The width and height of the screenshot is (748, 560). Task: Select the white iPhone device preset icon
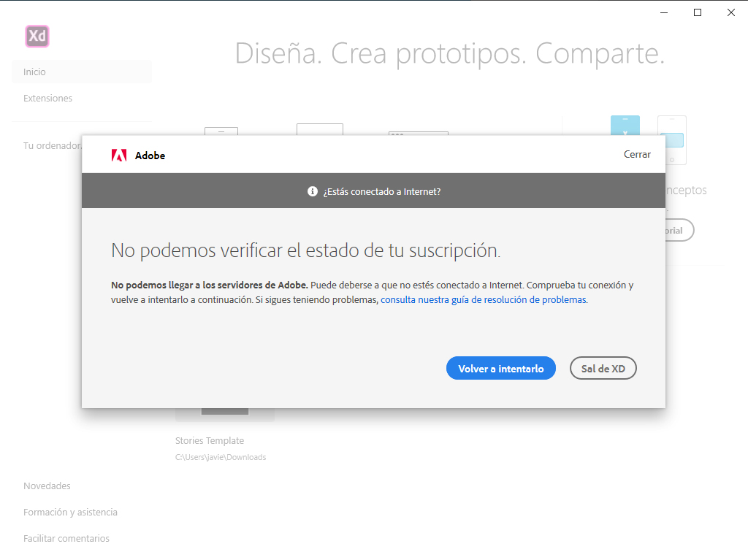pyautogui.click(x=671, y=139)
